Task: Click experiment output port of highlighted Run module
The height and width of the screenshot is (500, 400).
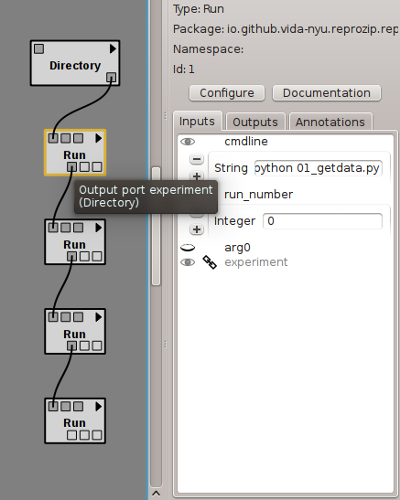Action: click(x=72, y=167)
